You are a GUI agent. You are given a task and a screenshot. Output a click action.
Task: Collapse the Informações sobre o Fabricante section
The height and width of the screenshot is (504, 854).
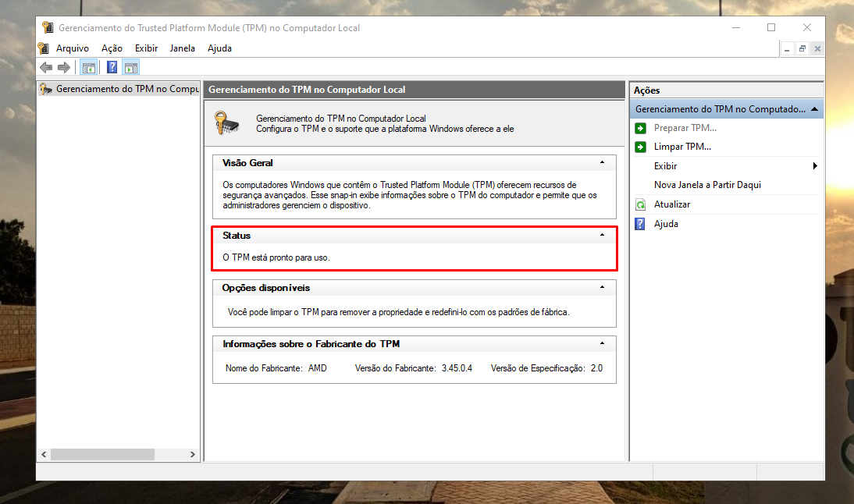(x=601, y=344)
